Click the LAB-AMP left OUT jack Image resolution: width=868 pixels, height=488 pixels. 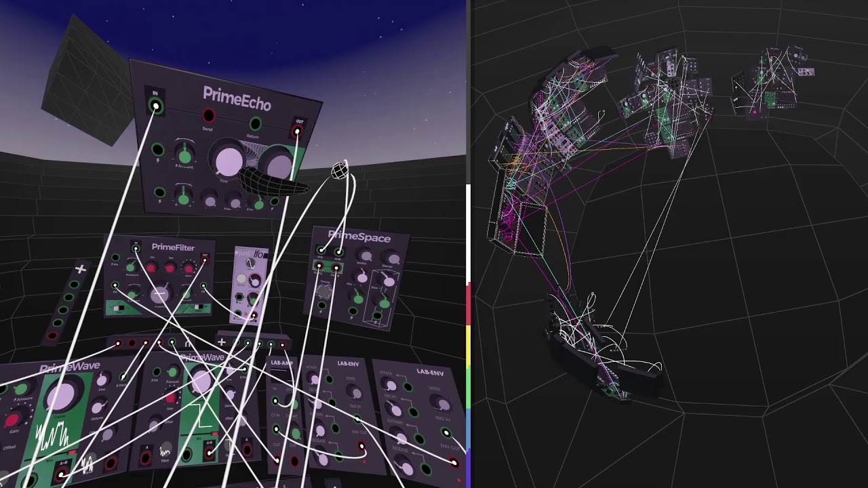point(277,460)
